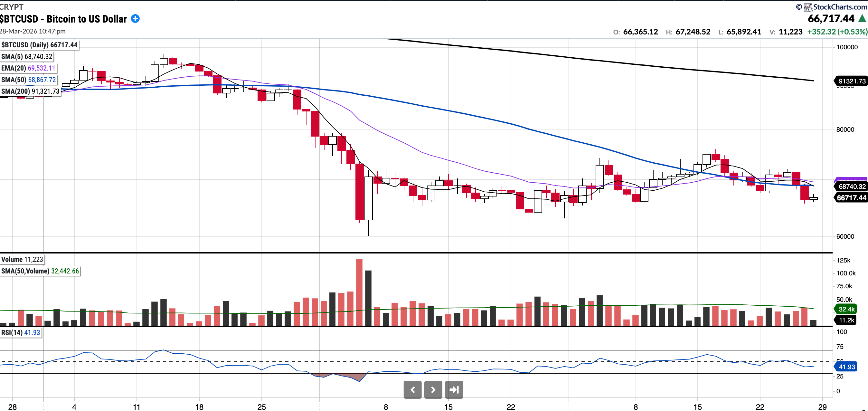Select the SMA(200) legend label

click(30, 91)
